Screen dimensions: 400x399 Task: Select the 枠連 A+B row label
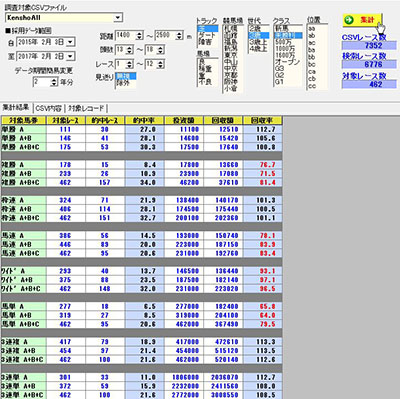tap(24, 209)
